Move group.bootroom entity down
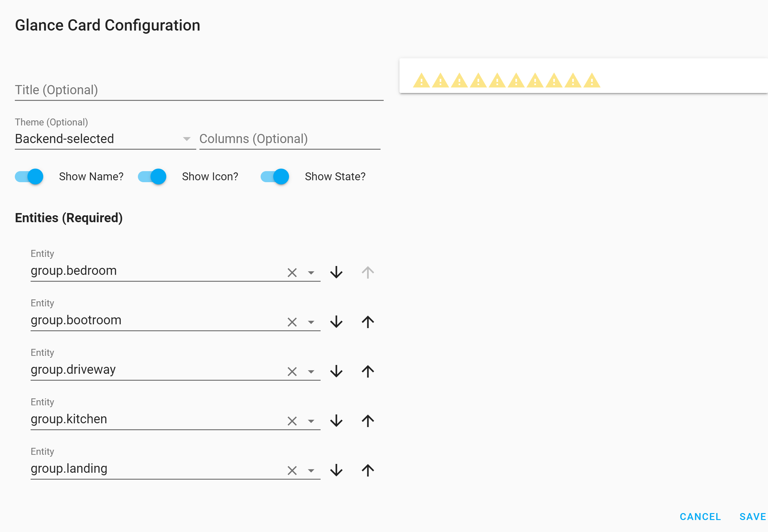This screenshot has width=768, height=532. tap(336, 322)
